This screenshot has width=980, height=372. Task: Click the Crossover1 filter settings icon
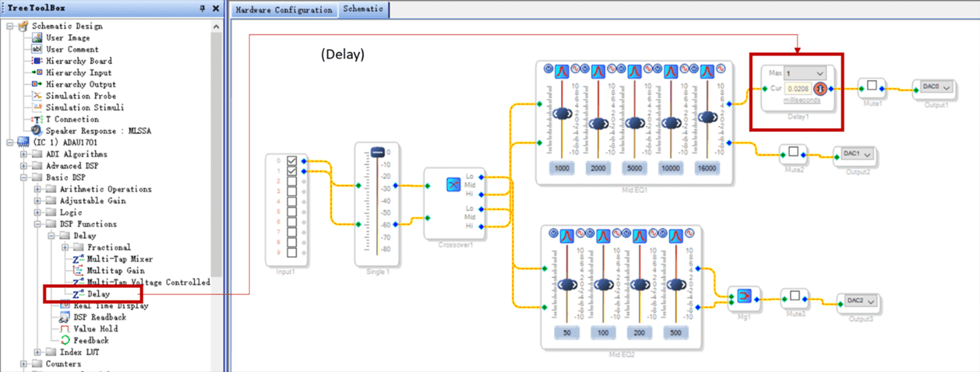(455, 185)
